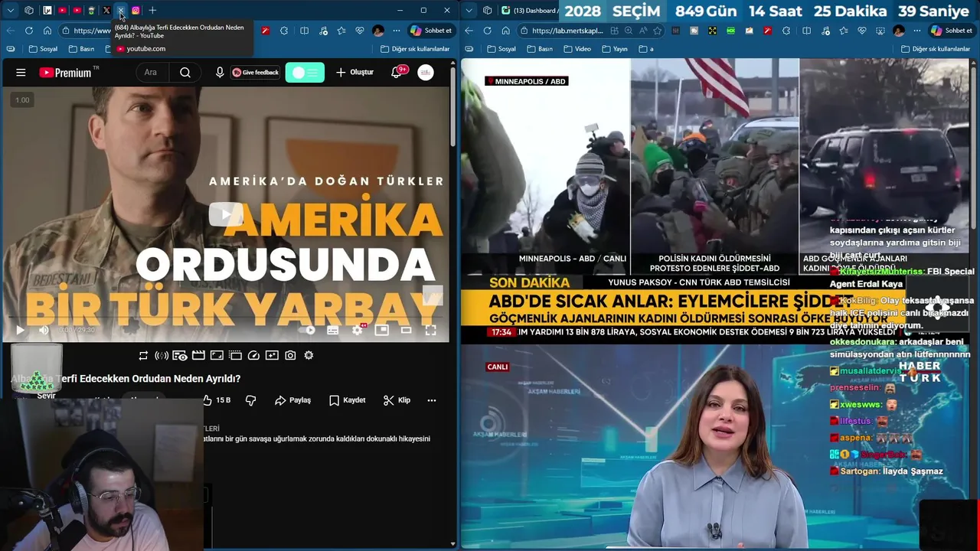Dislike the video with thumbs-down icon

[x=250, y=400]
